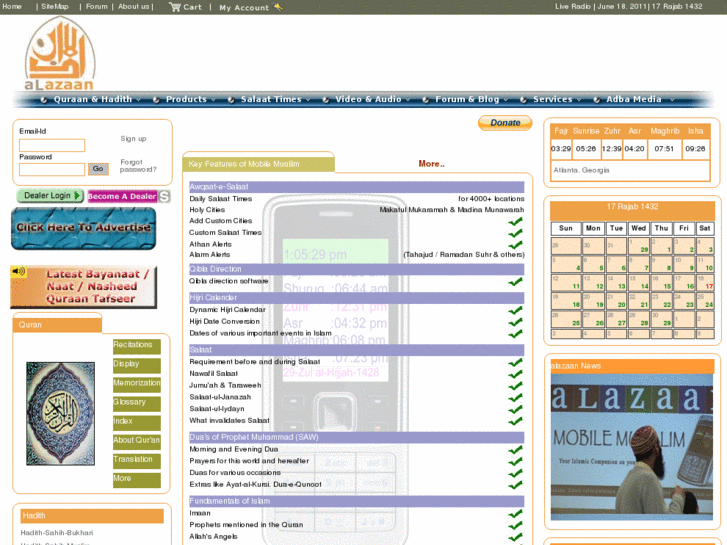Screen dimensions: 727x545
Task: Select the Quran panel tab
Action: click(x=57, y=325)
